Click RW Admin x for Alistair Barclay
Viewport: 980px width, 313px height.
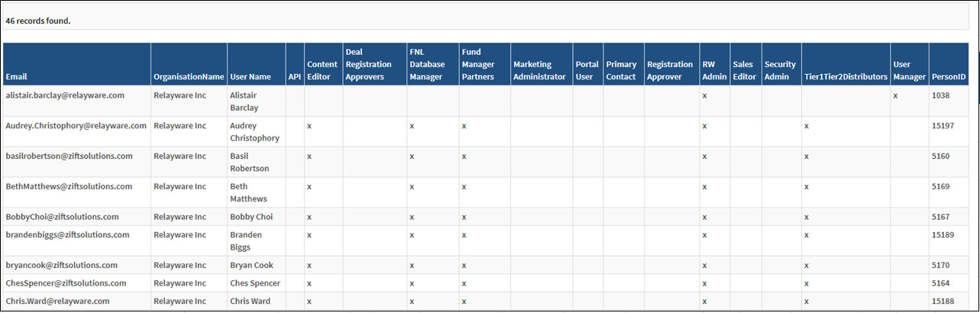pos(705,96)
